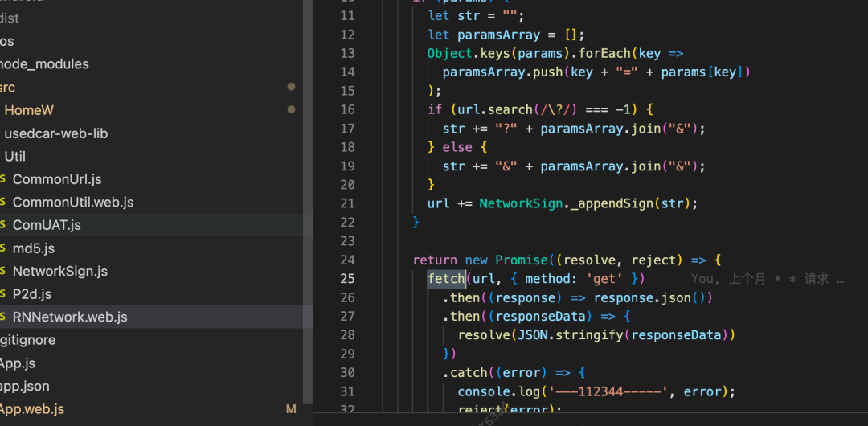The height and width of the screenshot is (426, 868).
Task: Click line number 30 in the gutter
Action: (x=347, y=372)
